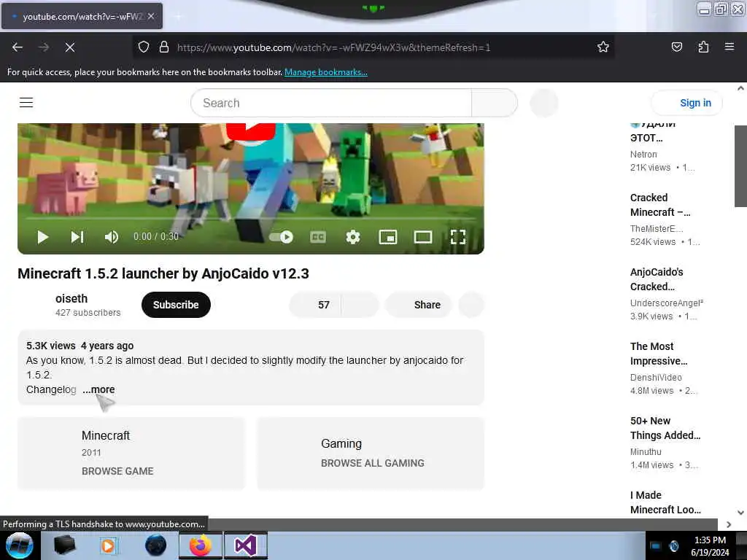Open the YouTube hamburger guide menu
Screen dimensions: 747x560
coord(26,102)
